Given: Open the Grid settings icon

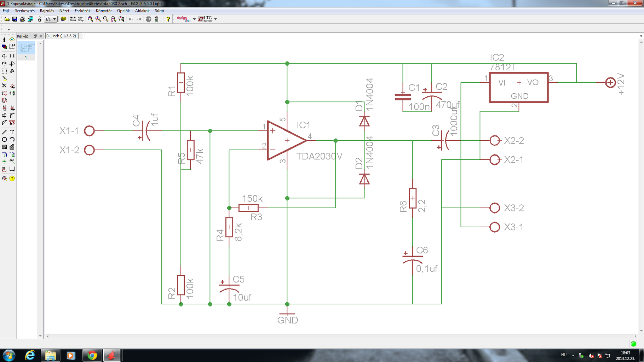Looking at the screenshot, I should click(7, 28).
